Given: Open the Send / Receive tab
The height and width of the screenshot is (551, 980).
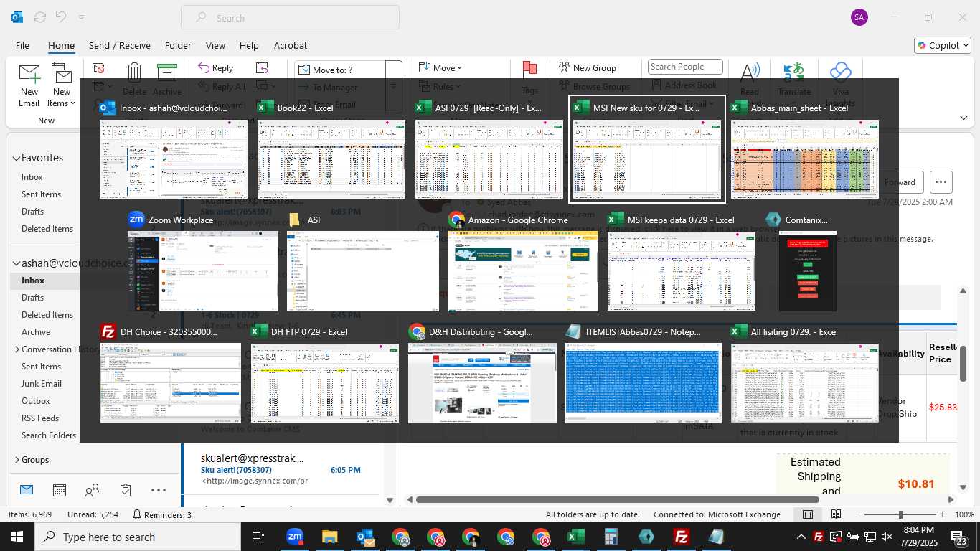Looking at the screenshot, I should tap(119, 45).
